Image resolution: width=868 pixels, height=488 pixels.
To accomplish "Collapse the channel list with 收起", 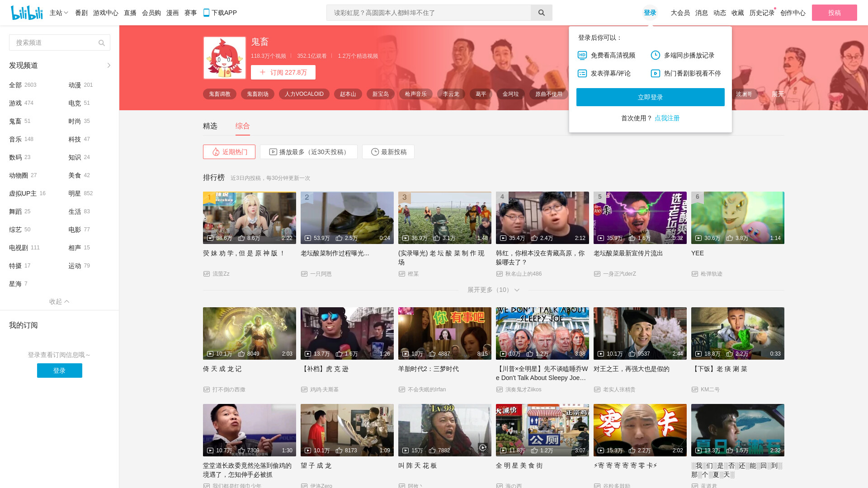I will pos(59,301).
